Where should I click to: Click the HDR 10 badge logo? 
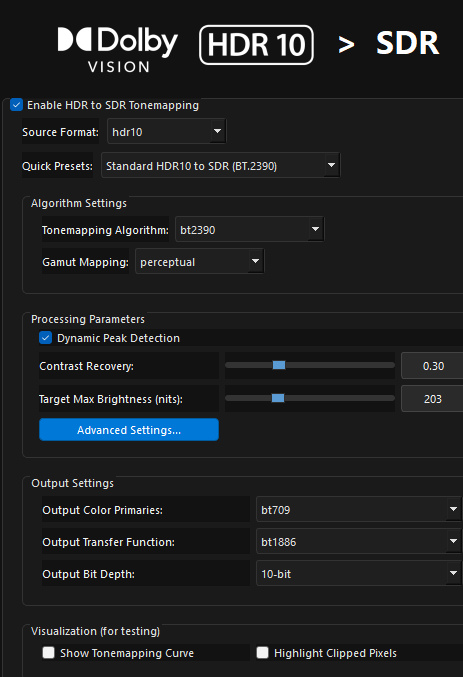[257, 45]
